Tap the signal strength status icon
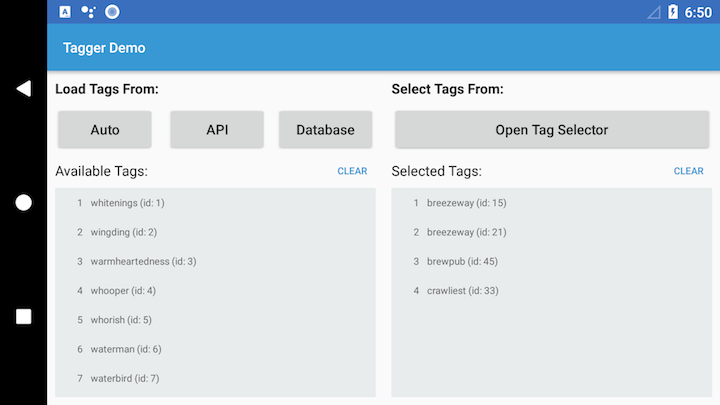Image resolution: width=720 pixels, height=405 pixels. (x=654, y=12)
